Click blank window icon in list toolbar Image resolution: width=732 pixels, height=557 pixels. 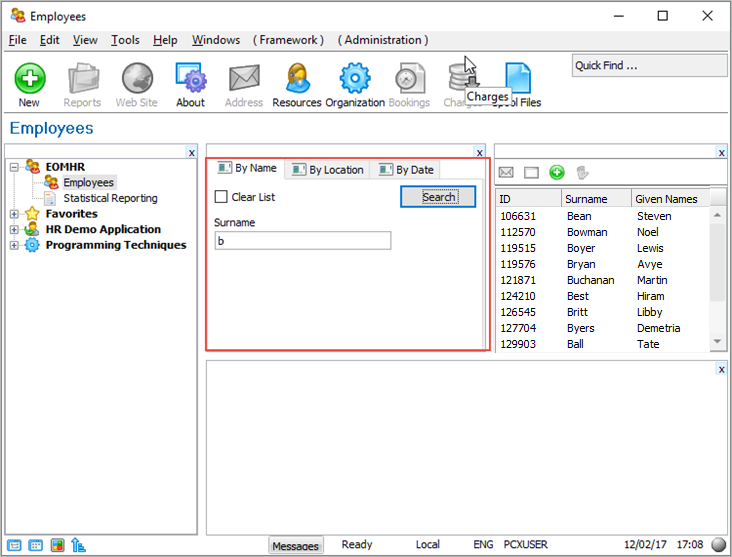tap(531, 173)
